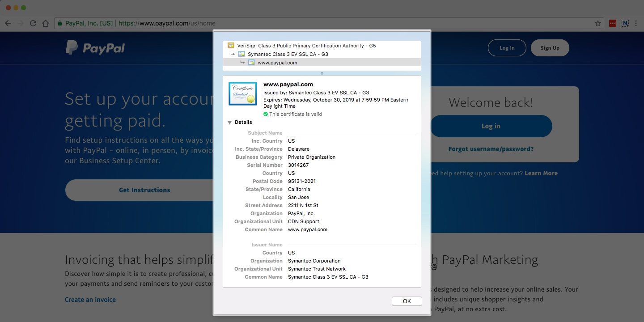Click the PayPal logo in the header
644x322 pixels.
[x=95, y=48]
